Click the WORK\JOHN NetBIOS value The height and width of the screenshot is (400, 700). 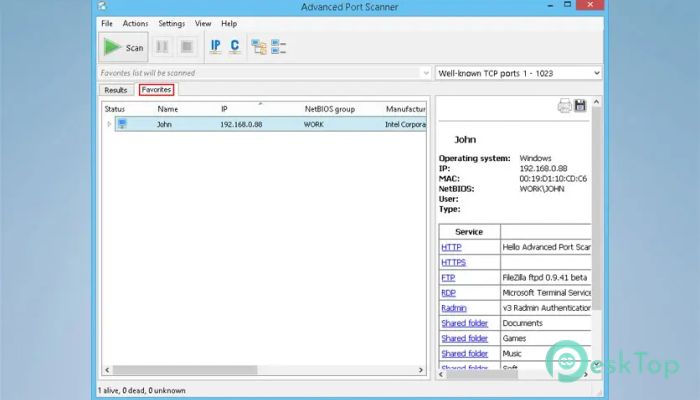(542, 189)
